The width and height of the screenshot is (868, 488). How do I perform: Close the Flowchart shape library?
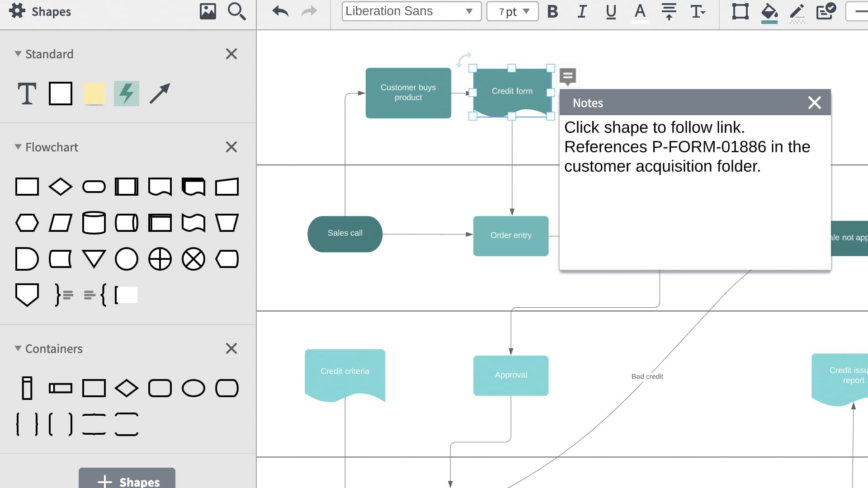point(231,147)
